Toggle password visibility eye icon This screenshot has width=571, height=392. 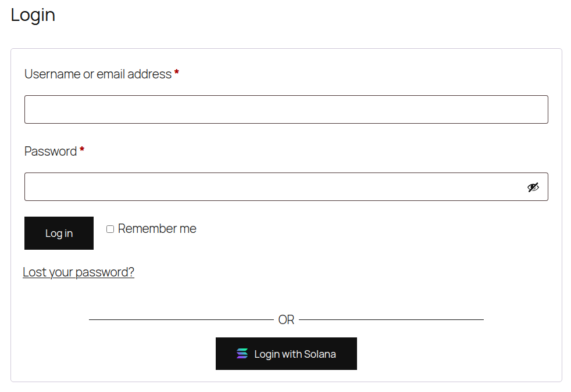pos(533,187)
